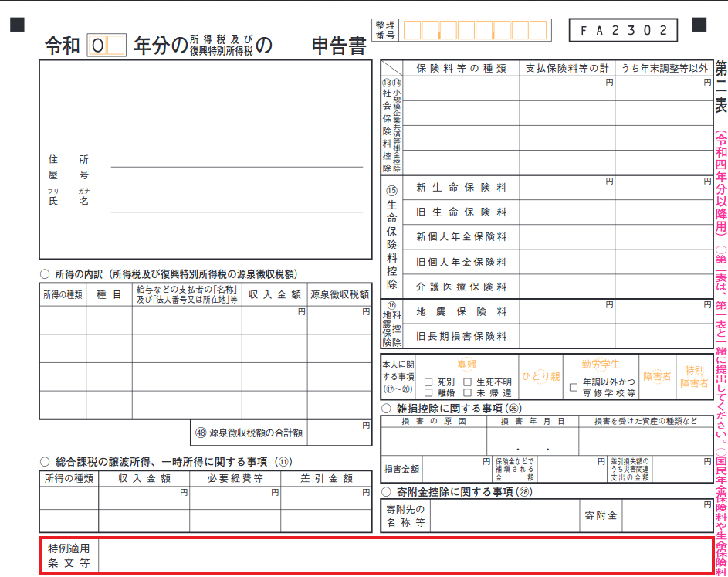Click the 本人に関する事項 label

tap(398, 377)
